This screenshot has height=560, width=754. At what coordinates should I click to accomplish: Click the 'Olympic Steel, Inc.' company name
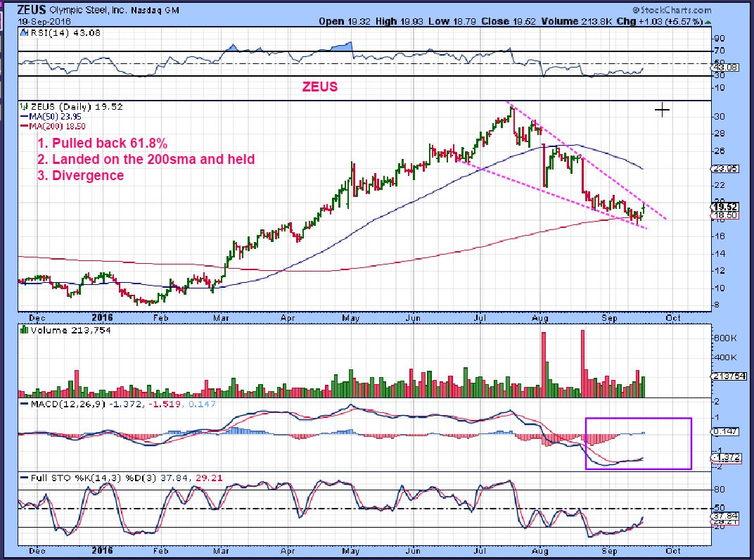click(88, 10)
